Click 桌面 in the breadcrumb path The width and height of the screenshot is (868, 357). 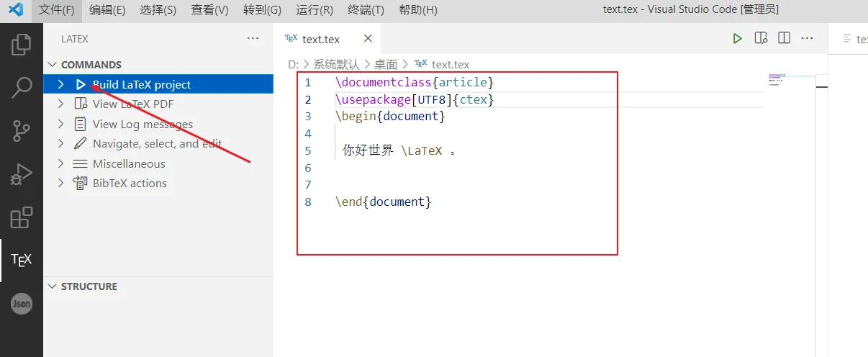pyautogui.click(x=386, y=64)
